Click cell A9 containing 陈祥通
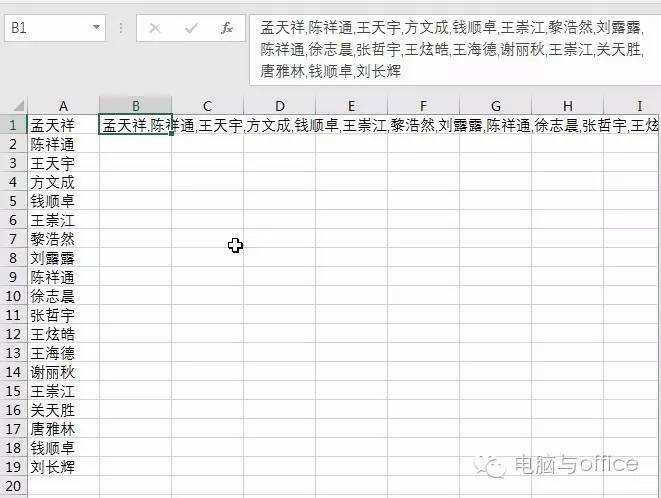This screenshot has width=661, height=498. pos(63,277)
